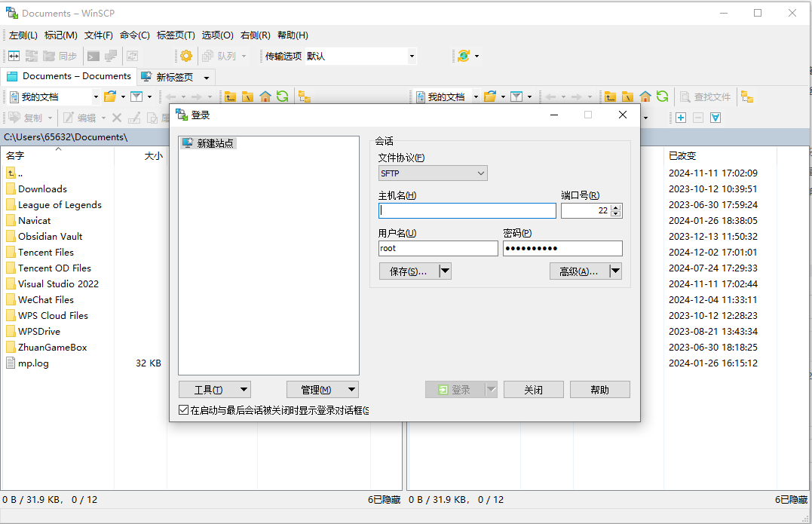
Task: Click the delete X icon in left toolbar
Action: [117, 118]
